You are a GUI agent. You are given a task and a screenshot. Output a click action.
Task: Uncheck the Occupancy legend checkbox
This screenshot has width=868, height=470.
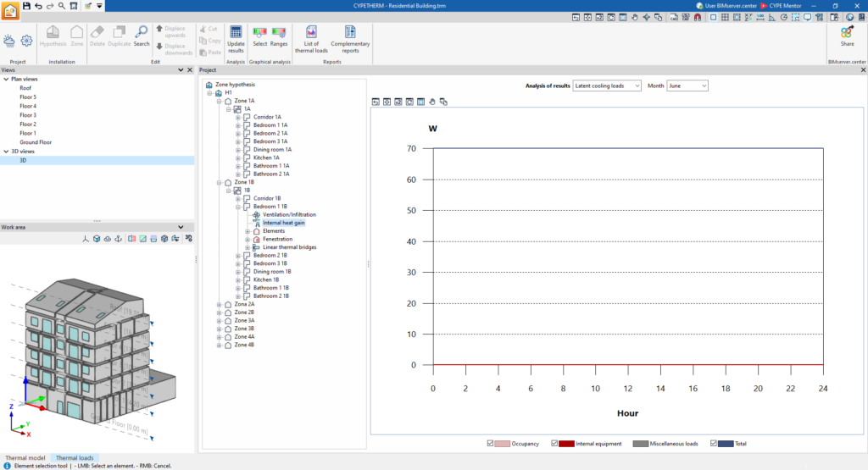pyautogui.click(x=490, y=444)
